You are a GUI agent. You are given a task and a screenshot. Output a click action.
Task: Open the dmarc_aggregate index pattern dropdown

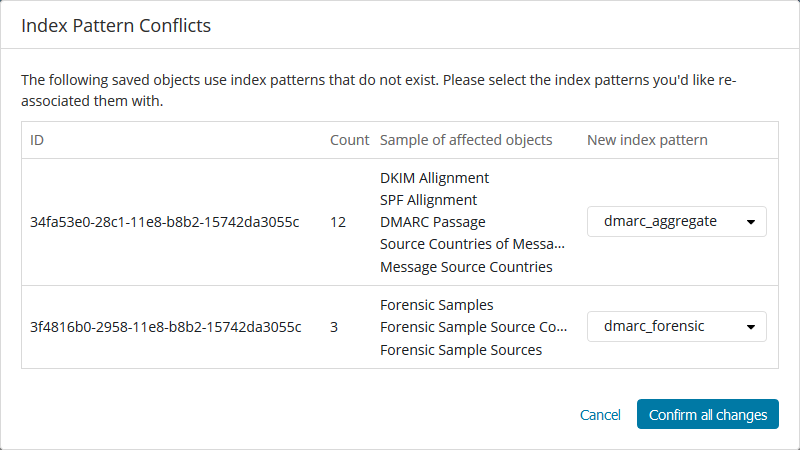[676, 222]
